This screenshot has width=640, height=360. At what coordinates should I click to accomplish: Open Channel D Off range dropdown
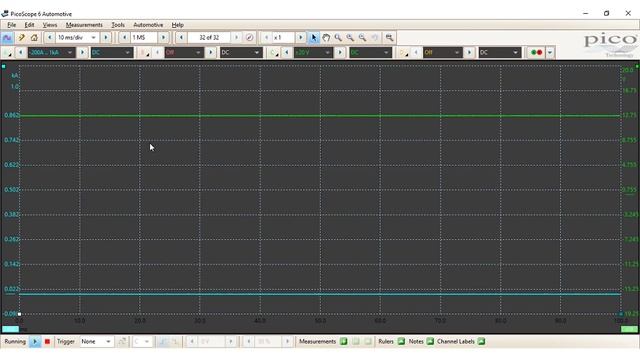pyautogui.click(x=442, y=53)
